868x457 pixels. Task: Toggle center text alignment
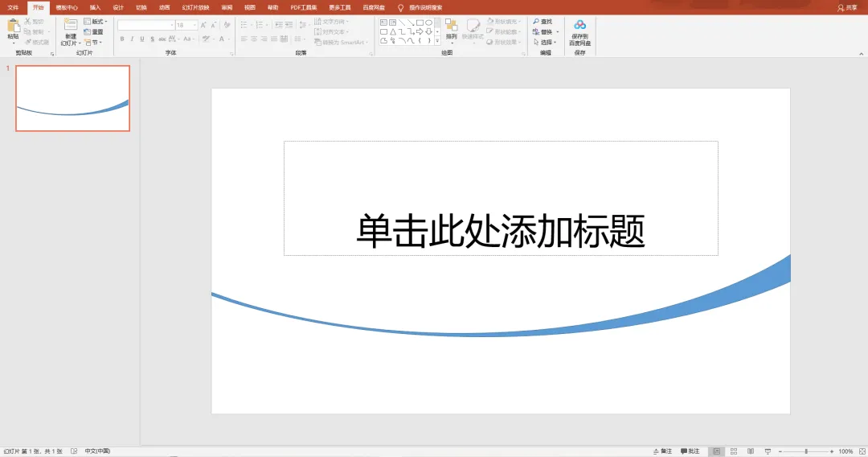pyautogui.click(x=254, y=39)
